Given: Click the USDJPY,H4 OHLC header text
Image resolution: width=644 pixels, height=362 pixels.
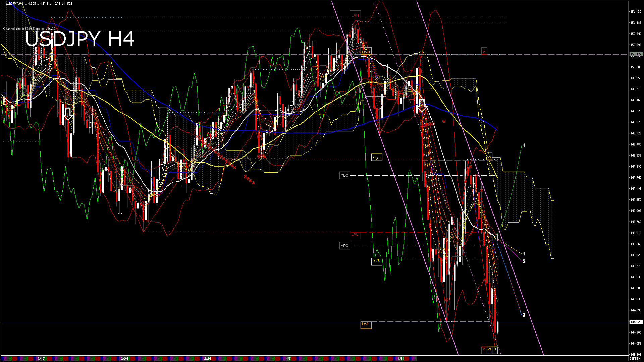Looking at the screenshot, I should pyautogui.click(x=39, y=4).
